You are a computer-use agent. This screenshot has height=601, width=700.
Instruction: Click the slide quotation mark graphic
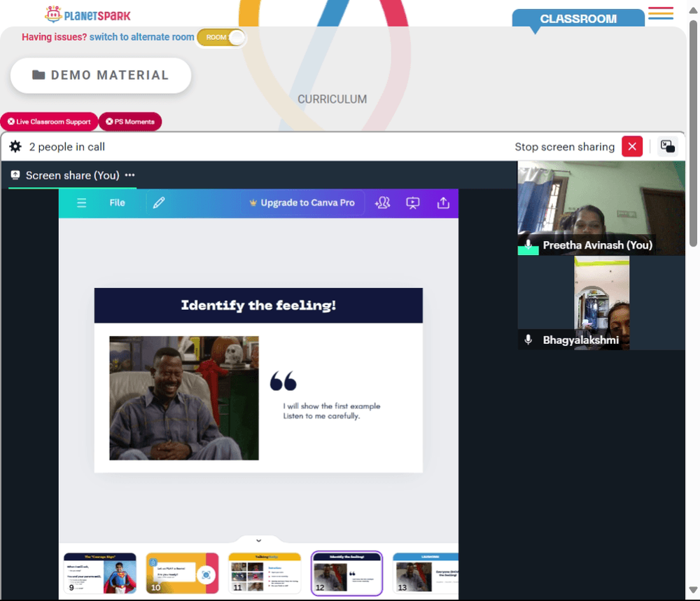point(283,381)
